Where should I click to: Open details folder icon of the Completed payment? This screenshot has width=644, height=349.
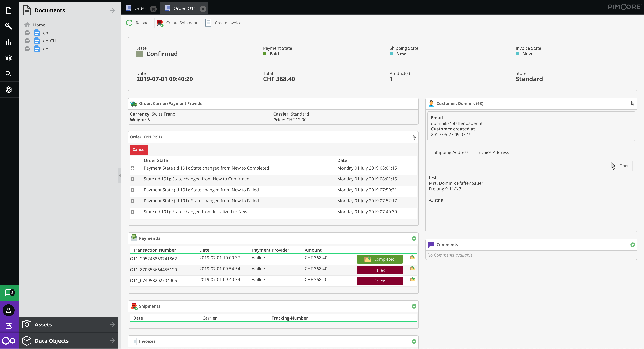point(412,258)
